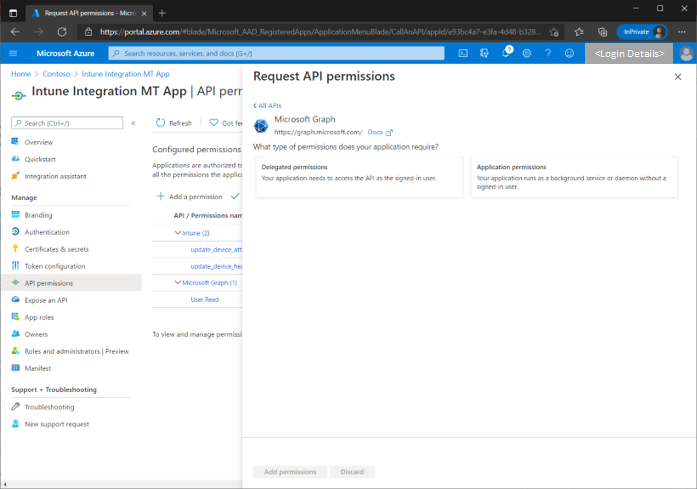The height and width of the screenshot is (489, 697).
Task: Go back to All APIs
Action: (267, 106)
